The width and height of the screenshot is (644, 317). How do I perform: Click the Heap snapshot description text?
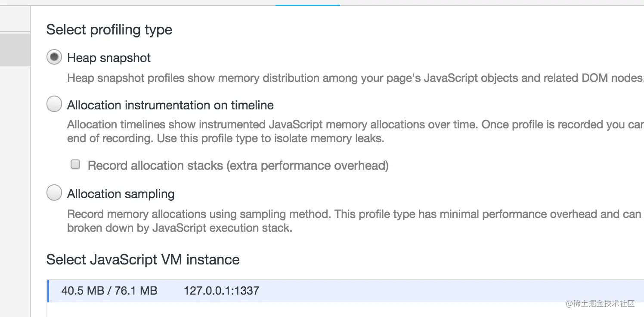(x=344, y=78)
